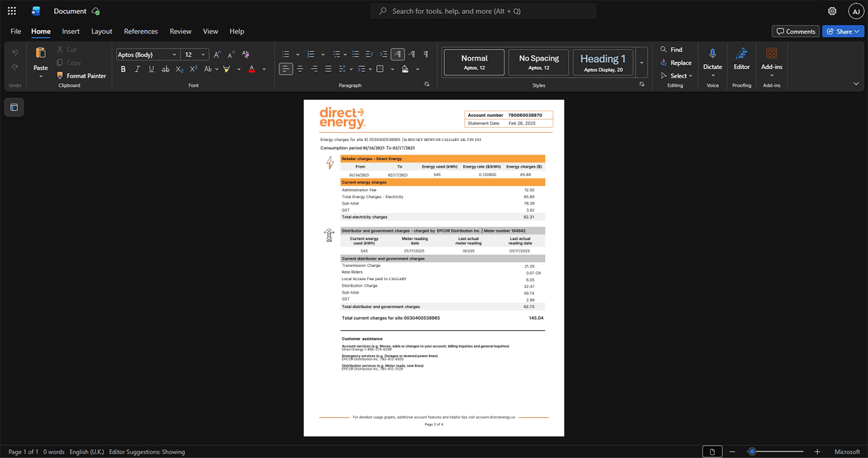Clear all formatting icon
The height and width of the screenshot is (458, 868).
click(246, 55)
